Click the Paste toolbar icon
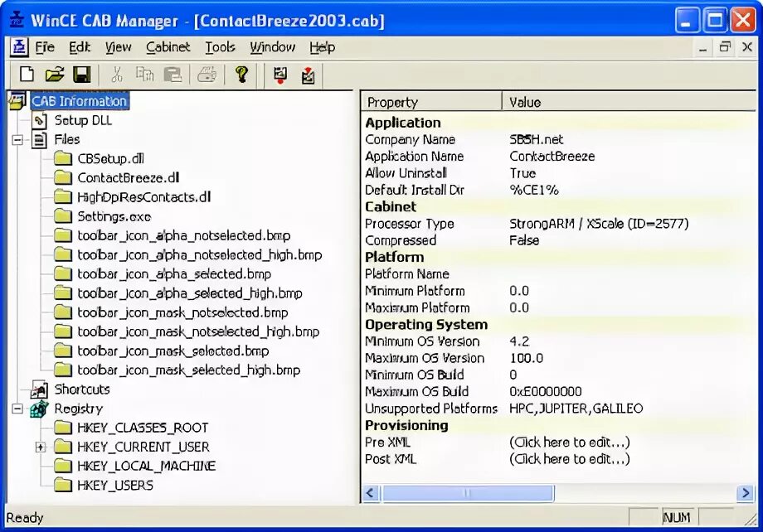 coord(173,75)
